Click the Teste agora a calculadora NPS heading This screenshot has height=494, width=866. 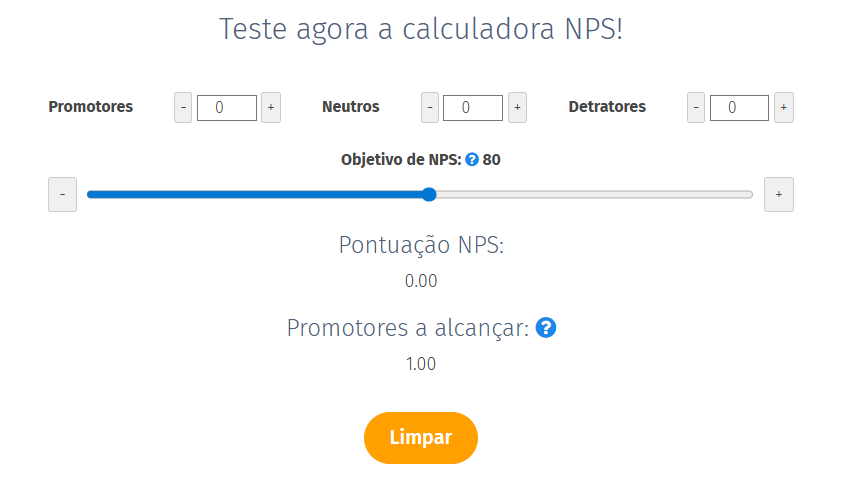(421, 29)
